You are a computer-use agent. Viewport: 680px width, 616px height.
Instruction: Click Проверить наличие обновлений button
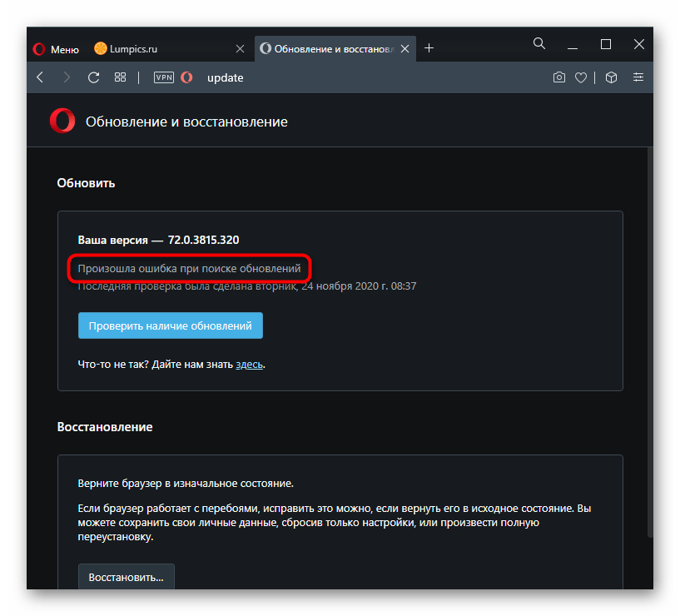(171, 326)
